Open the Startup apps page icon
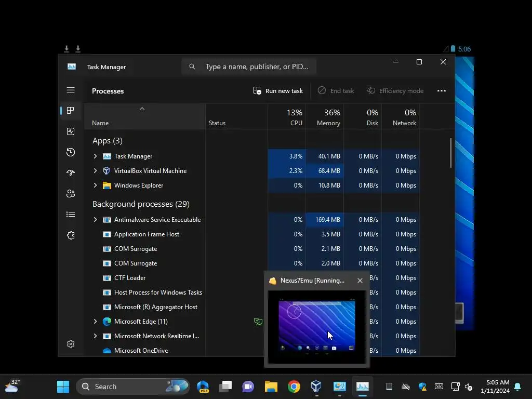Viewport: 532px width, 399px height. 71,172
